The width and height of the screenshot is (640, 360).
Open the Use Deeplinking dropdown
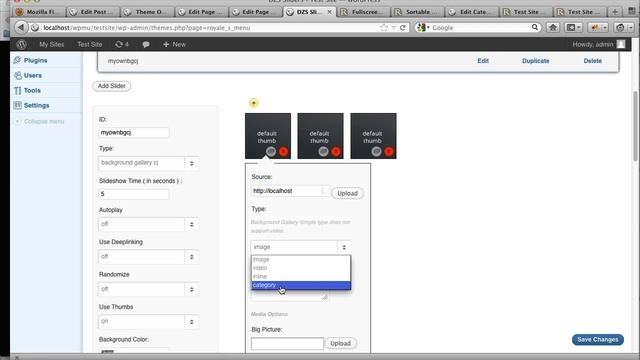tap(148, 257)
